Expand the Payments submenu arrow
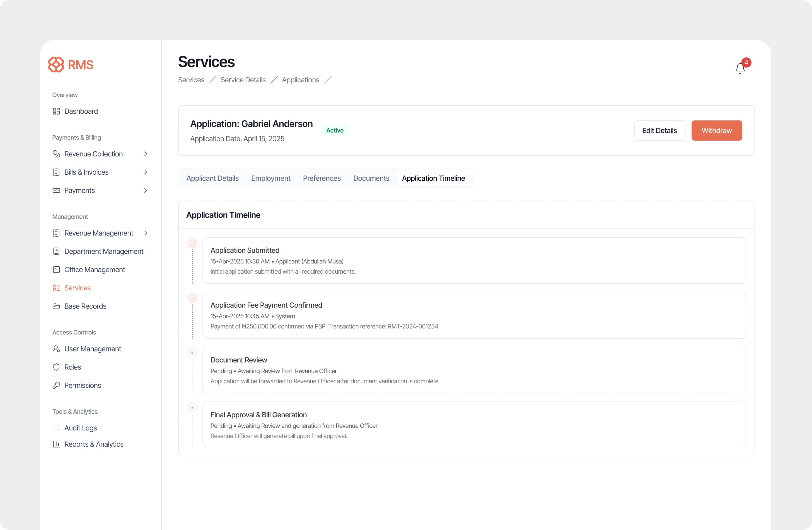The image size is (812, 530). pos(146,191)
